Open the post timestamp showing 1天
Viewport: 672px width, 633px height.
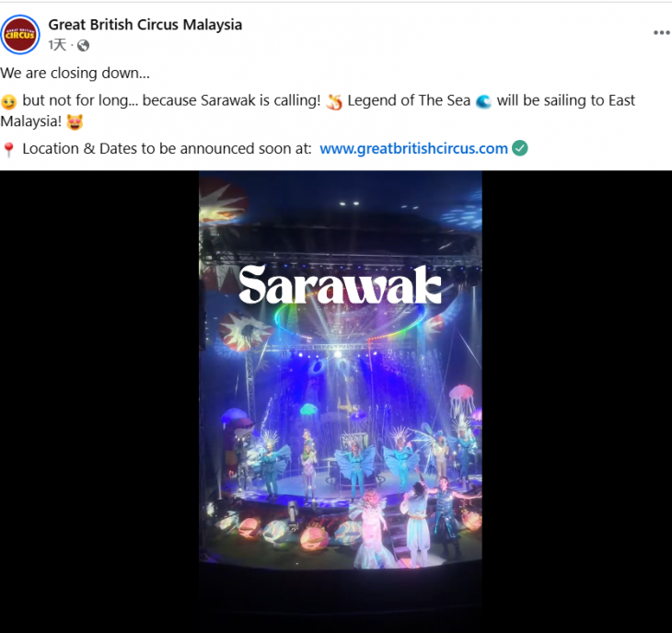(x=57, y=44)
